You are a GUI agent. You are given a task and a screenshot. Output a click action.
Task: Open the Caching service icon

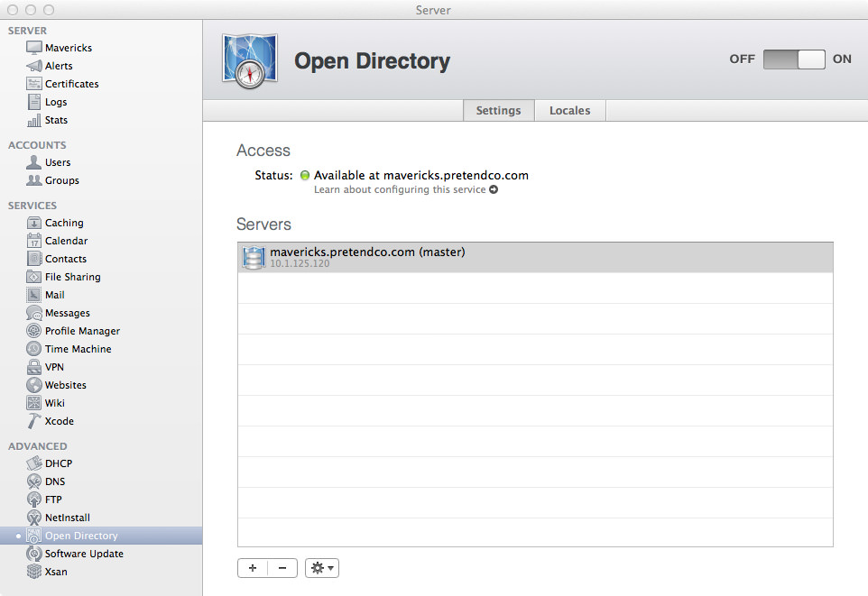click(33, 223)
